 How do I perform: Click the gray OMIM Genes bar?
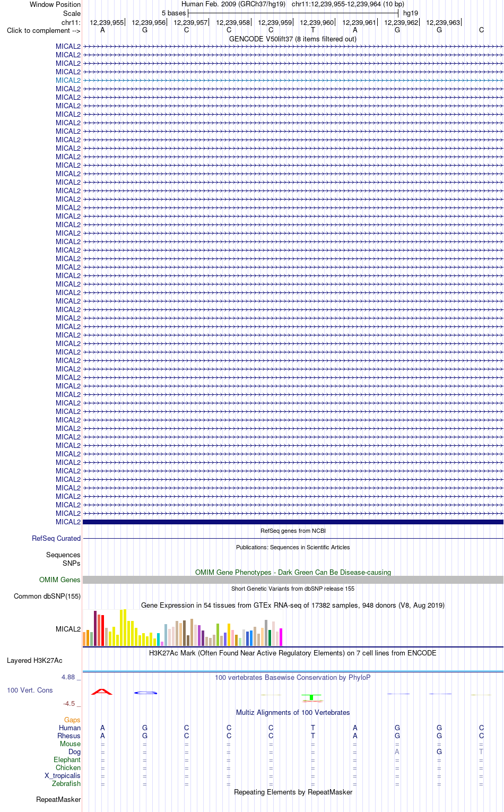[293, 580]
